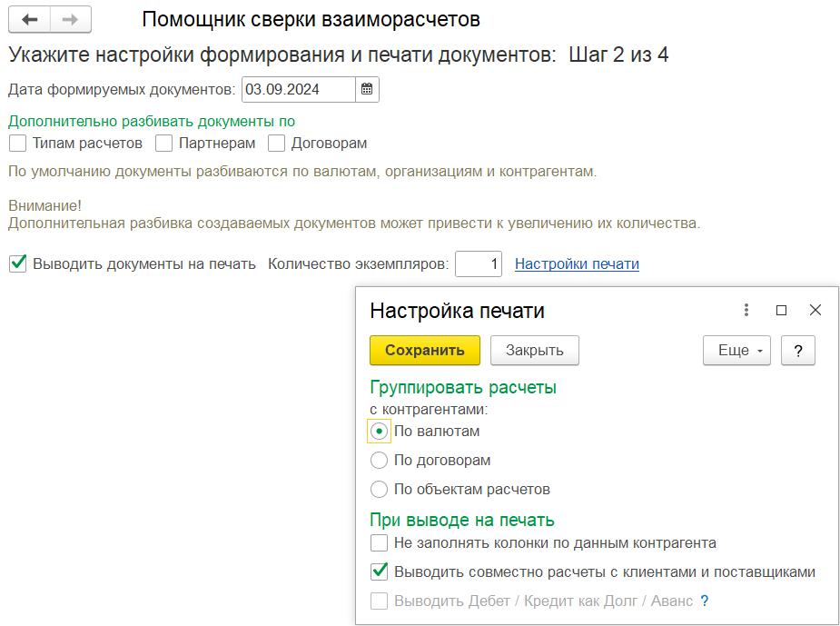Open help with the question mark button

[797, 351]
